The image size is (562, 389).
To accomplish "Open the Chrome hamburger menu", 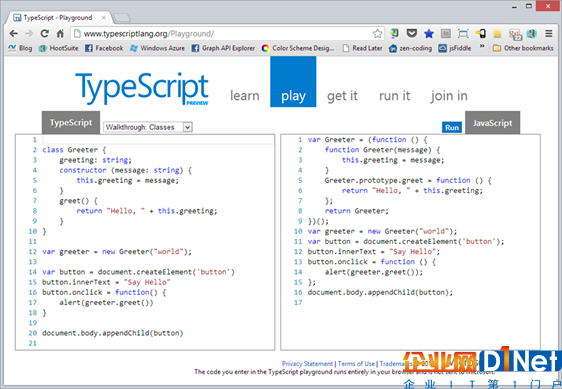I will coord(549,34).
